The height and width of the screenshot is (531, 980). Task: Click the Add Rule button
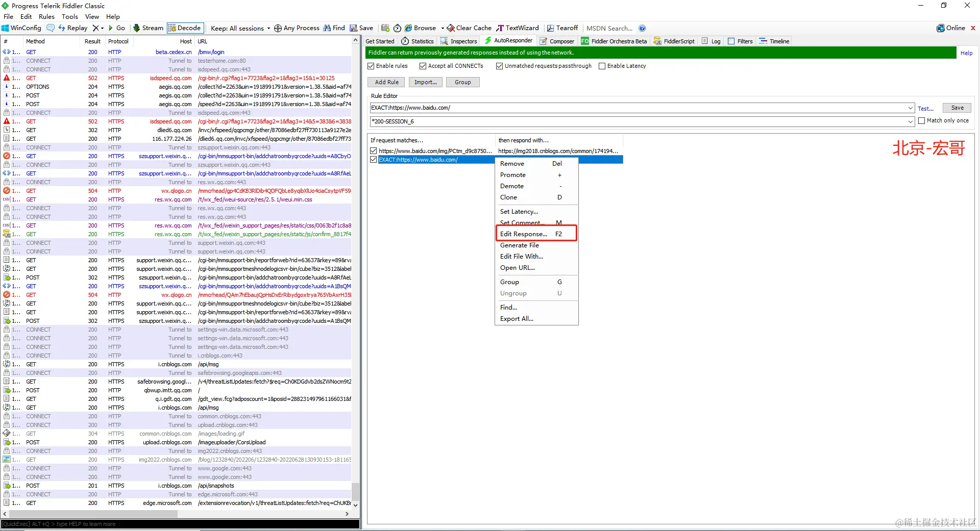tap(386, 82)
